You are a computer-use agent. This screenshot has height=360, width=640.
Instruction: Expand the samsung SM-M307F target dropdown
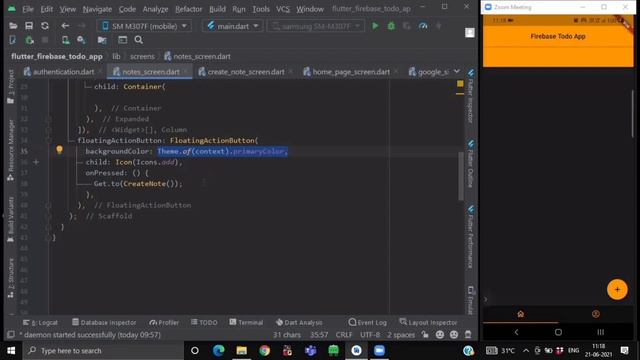pos(316,26)
